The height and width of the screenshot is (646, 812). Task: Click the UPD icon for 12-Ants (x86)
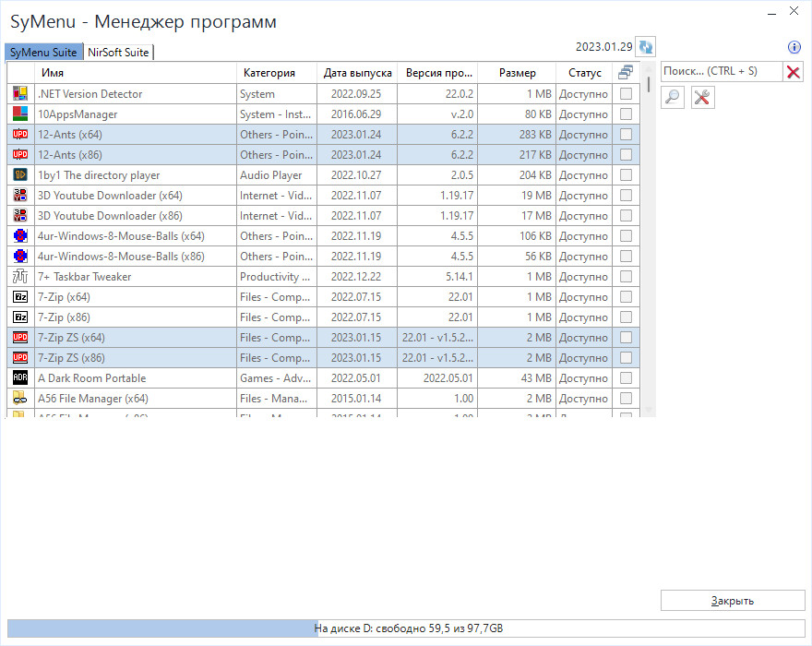(x=20, y=154)
